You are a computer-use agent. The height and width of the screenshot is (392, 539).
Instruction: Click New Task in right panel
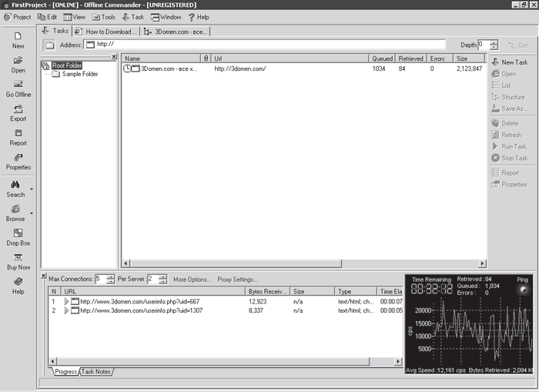[x=510, y=62]
